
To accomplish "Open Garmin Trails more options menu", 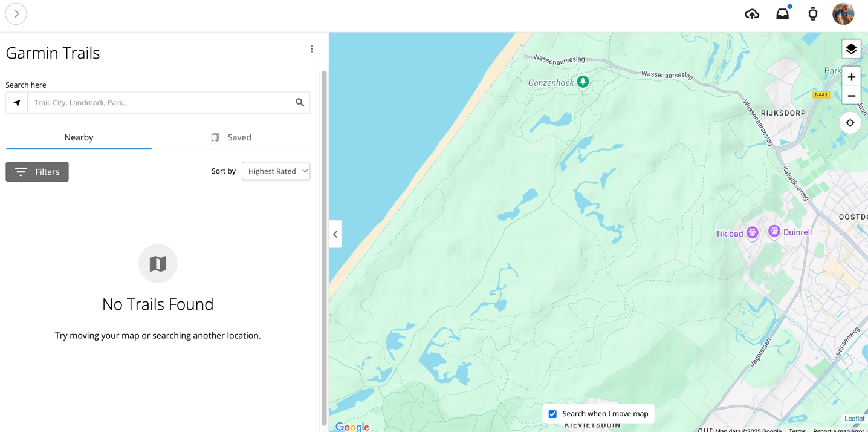I will (312, 49).
